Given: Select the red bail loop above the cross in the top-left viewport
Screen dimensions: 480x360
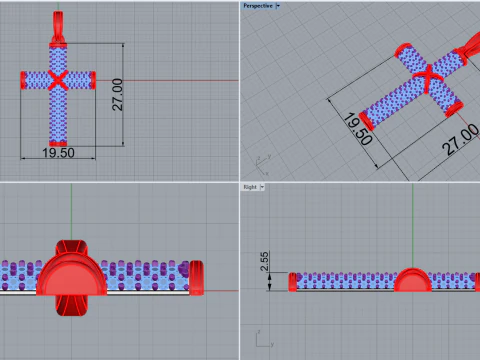Looking at the screenshot, I should point(58,27).
